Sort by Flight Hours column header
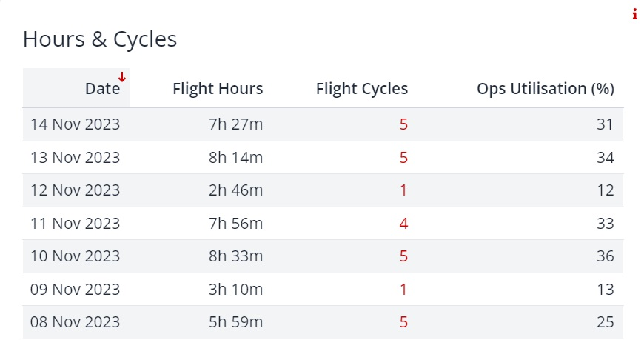The width and height of the screenshot is (644, 340). point(218,89)
